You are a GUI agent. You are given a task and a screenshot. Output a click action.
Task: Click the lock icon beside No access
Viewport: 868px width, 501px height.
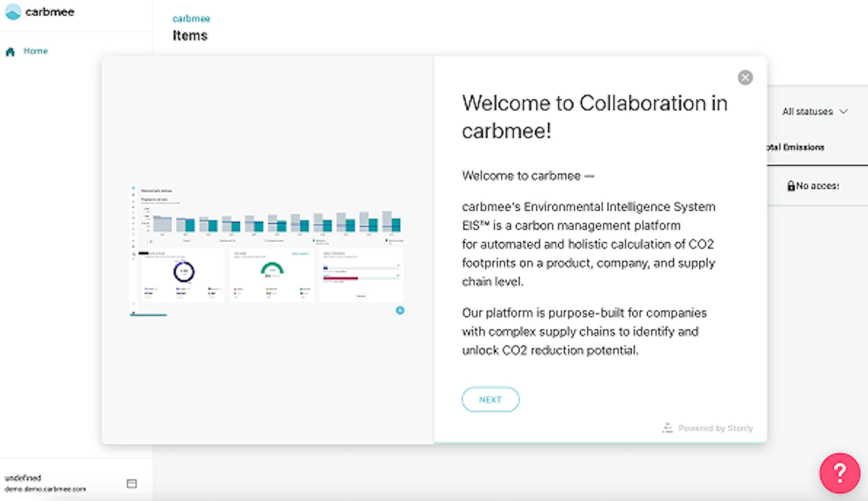791,186
